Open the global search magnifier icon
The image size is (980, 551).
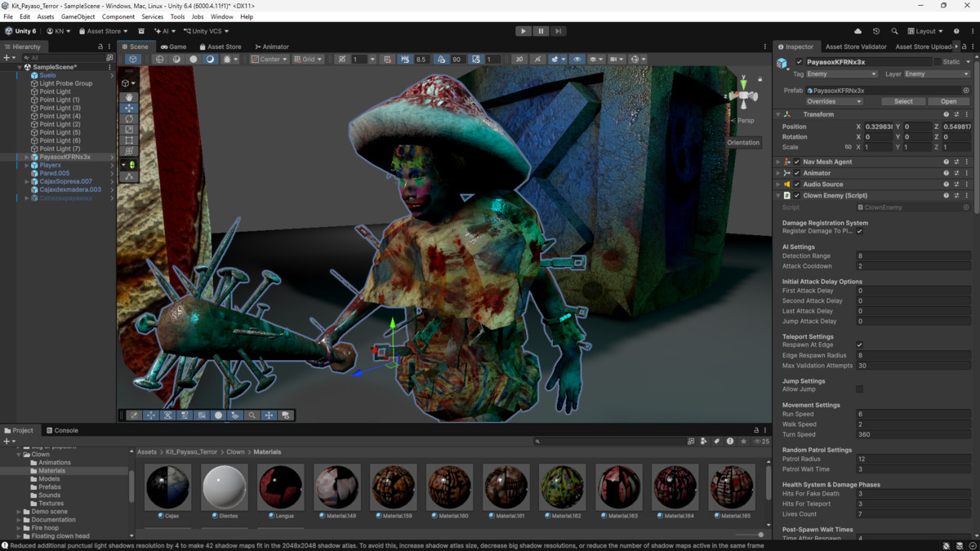894,31
